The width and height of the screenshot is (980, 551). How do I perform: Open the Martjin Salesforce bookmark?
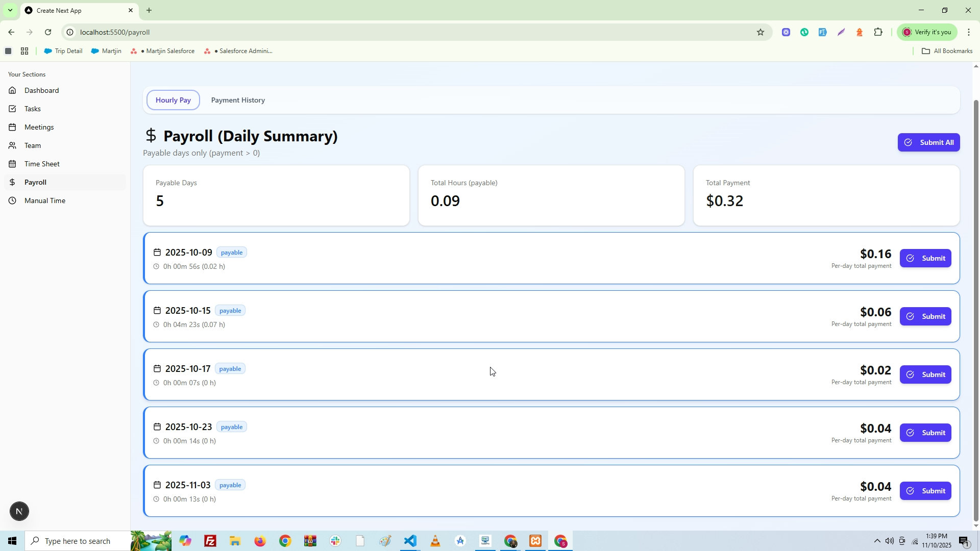(163, 51)
